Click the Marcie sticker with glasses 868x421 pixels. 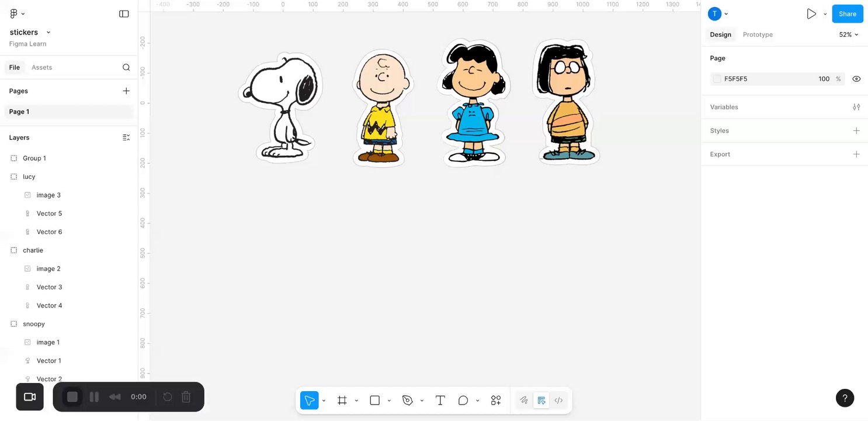click(x=565, y=101)
